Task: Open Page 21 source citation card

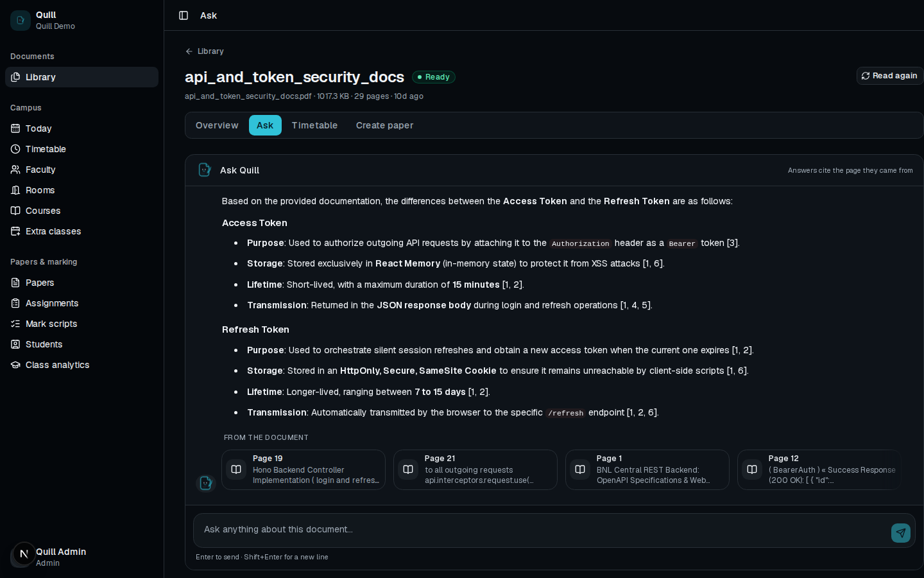Action: click(x=475, y=470)
